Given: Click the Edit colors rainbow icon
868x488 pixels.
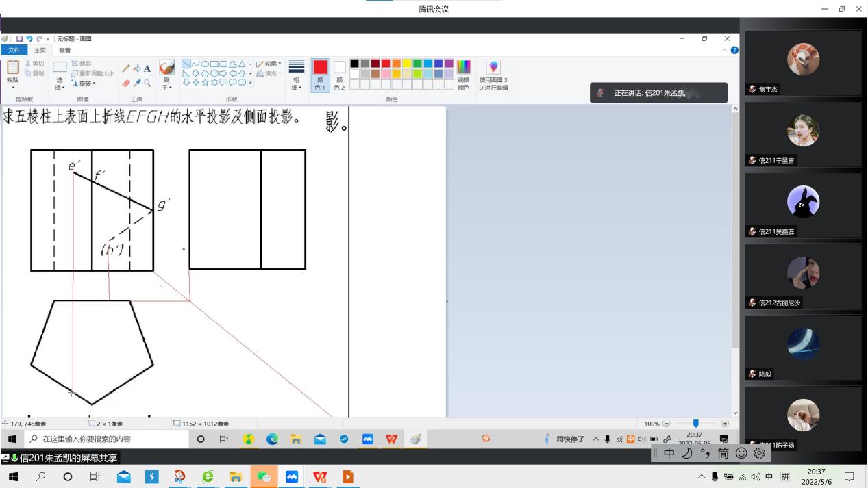Looking at the screenshot, I should [x=464, y=67].
